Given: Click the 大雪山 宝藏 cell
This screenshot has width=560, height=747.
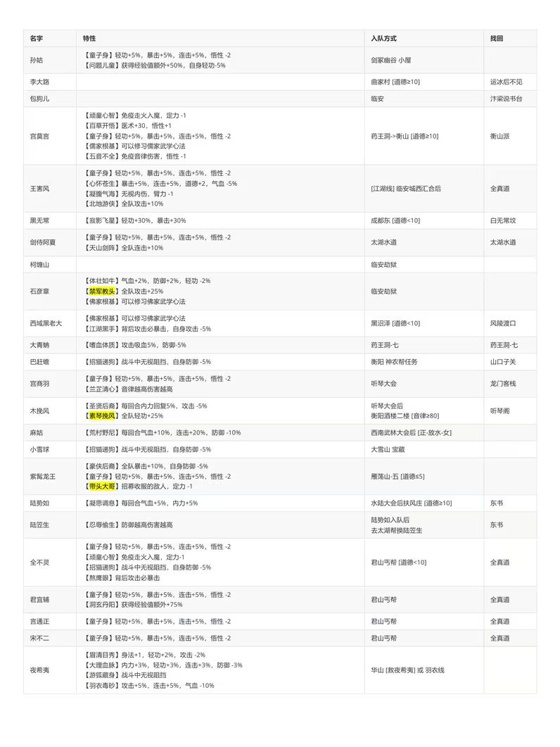Looking at the screenshot, I should click(x=388, y=450).
